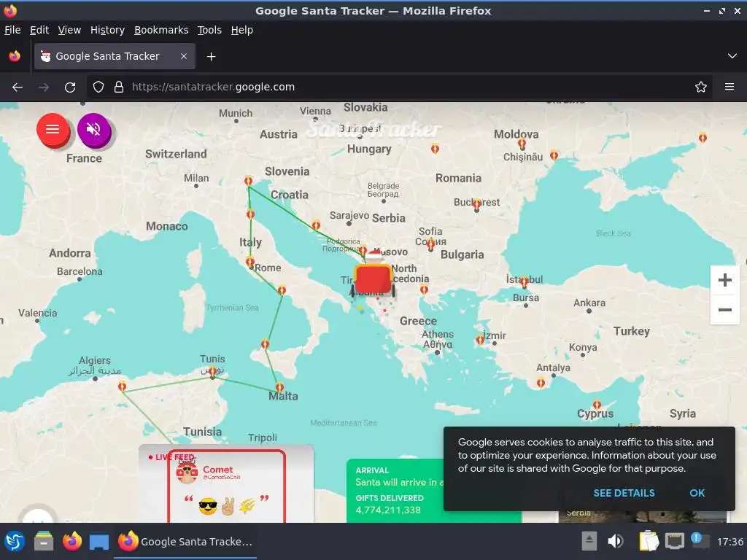Open clipboard manager tray icon
Viewport: 747px width, 560px height.
[x=649, y=542]
